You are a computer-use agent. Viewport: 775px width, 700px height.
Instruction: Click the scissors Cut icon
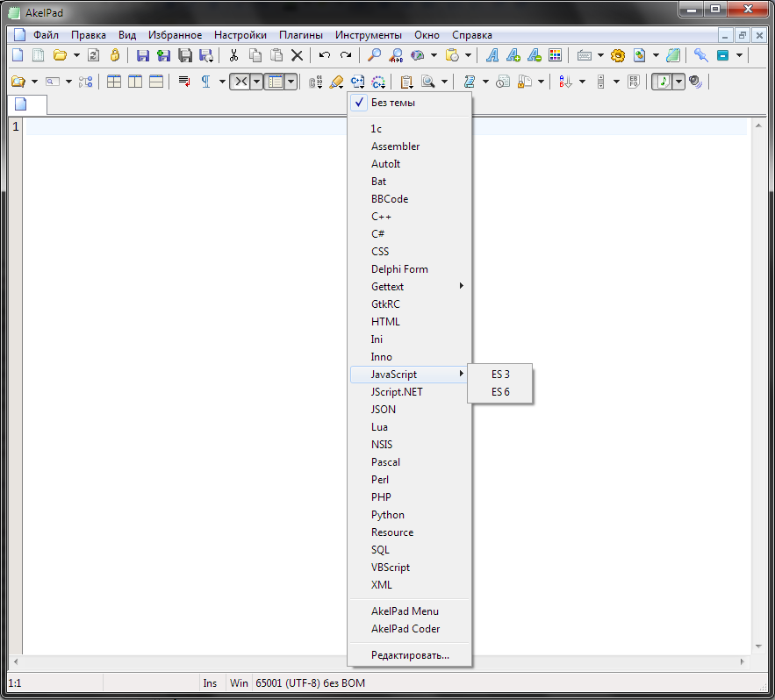(x=233, y=55)
